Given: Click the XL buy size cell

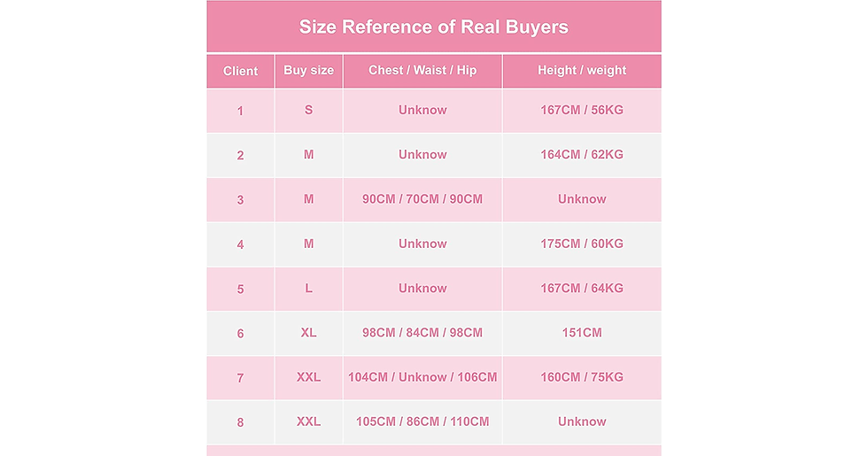Looking at the screenshot, I should point(309,333).
